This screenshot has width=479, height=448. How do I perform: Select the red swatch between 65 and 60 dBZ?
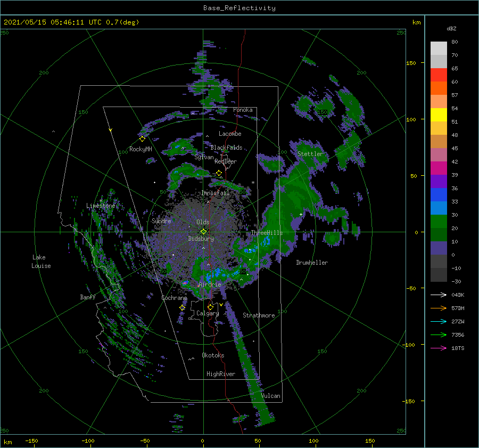(439, 75)
